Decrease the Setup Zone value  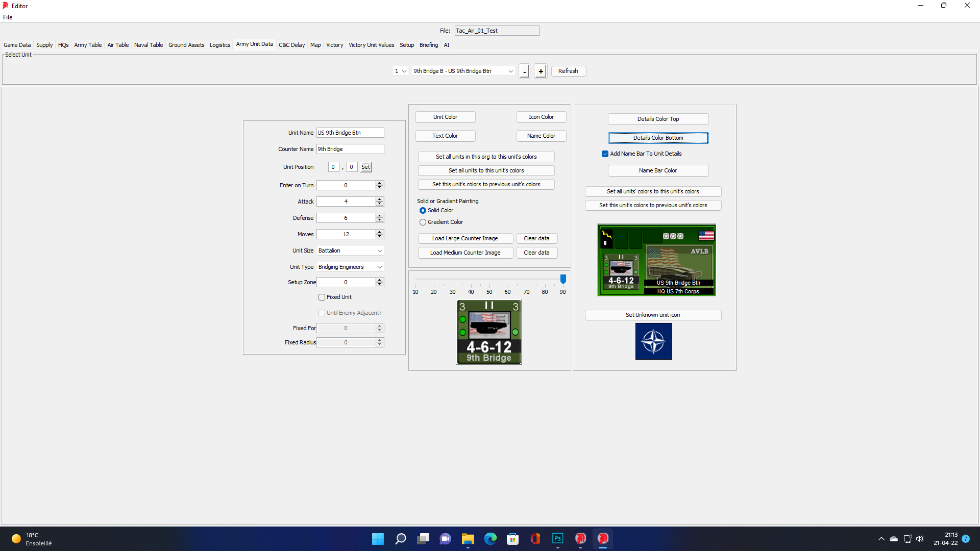379,284
